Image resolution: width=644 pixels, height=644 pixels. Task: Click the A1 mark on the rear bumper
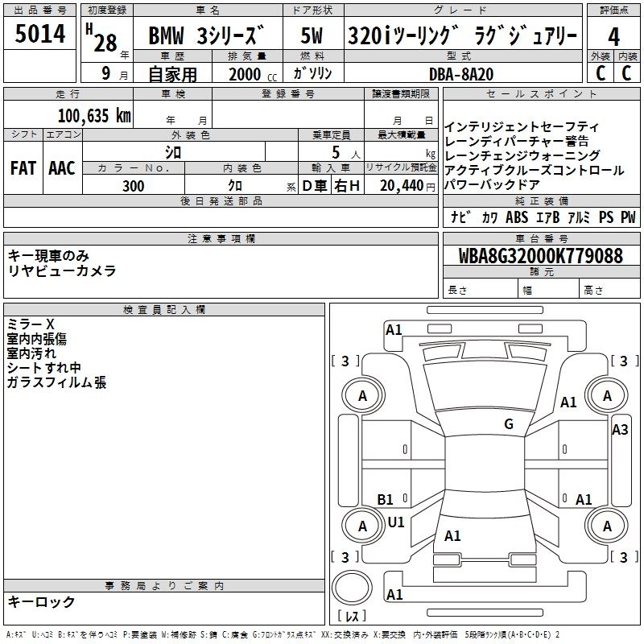pos(394,594)
